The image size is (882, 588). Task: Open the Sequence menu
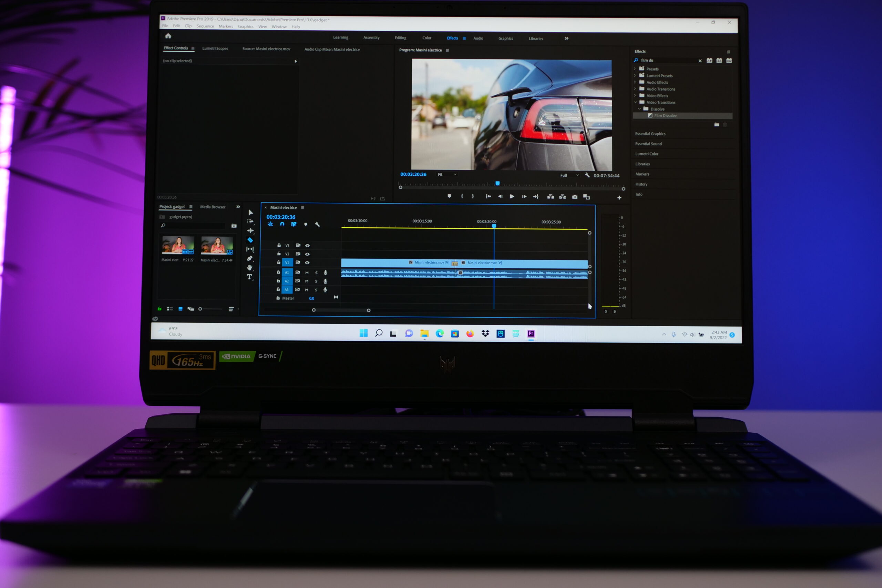(x=205, y=26)
